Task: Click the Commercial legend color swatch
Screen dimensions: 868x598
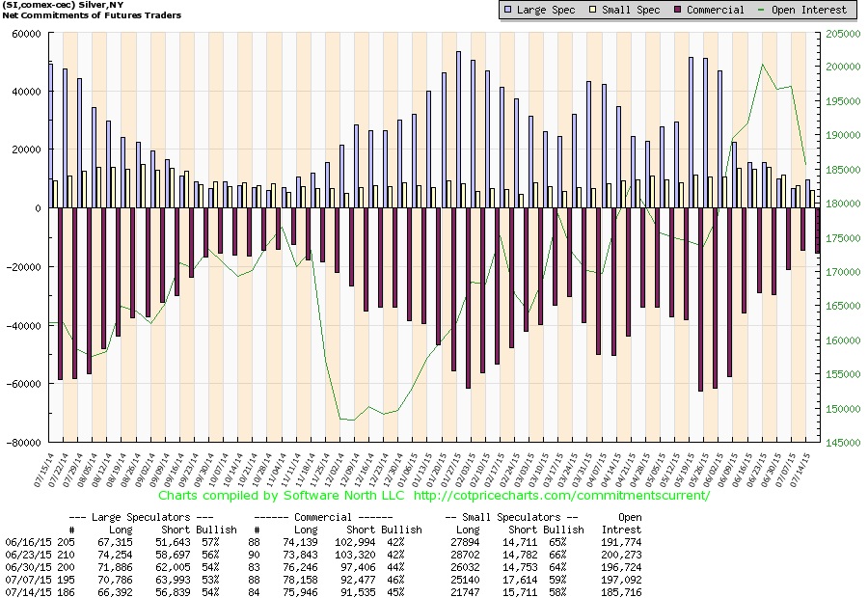Action: 677,10
